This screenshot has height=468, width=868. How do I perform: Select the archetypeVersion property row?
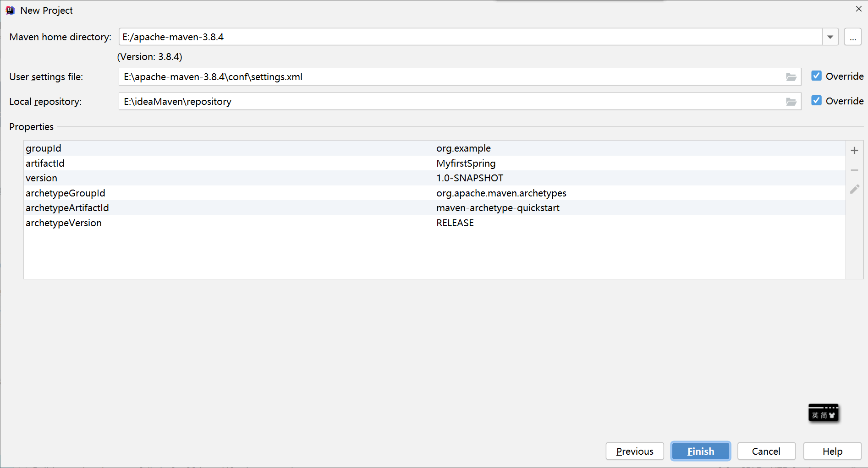click(434, 223)
